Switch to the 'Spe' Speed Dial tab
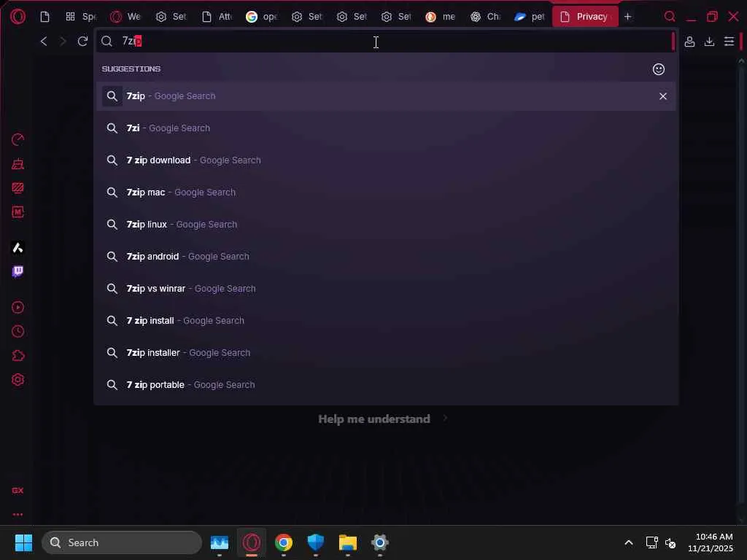Screen dimensions: 747x560 pyautogui.click(x=80, y=17)
